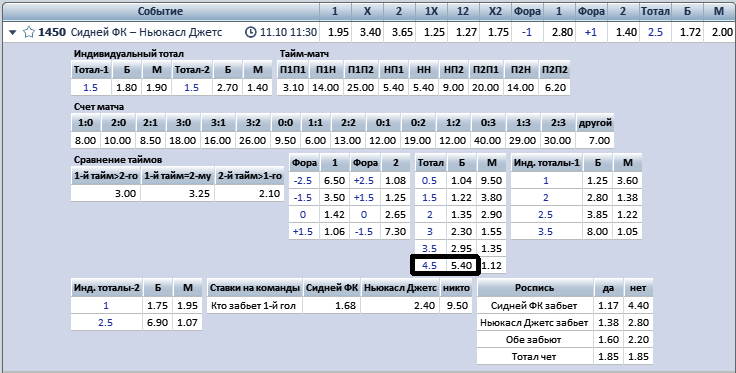The height and width of the screenshot is (373, 736).
Task: Pick total 3.5 over odds 2.95
Action: (x=461, y=248)
